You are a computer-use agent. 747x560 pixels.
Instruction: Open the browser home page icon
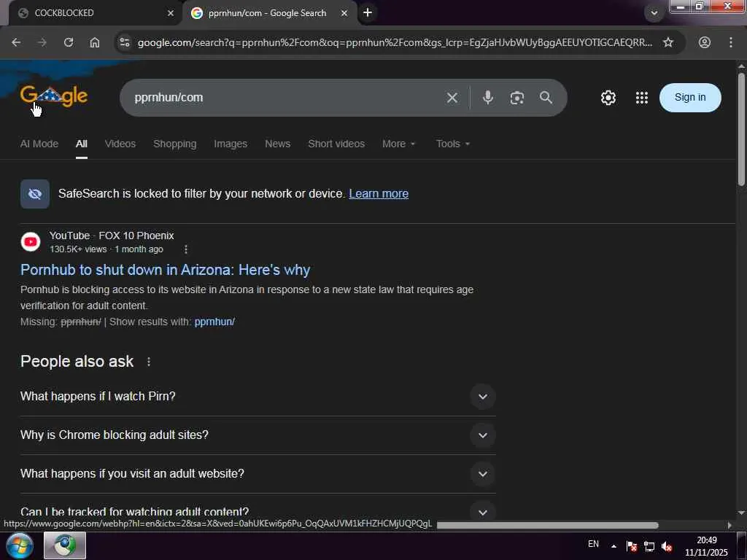[x=95, y=42]
